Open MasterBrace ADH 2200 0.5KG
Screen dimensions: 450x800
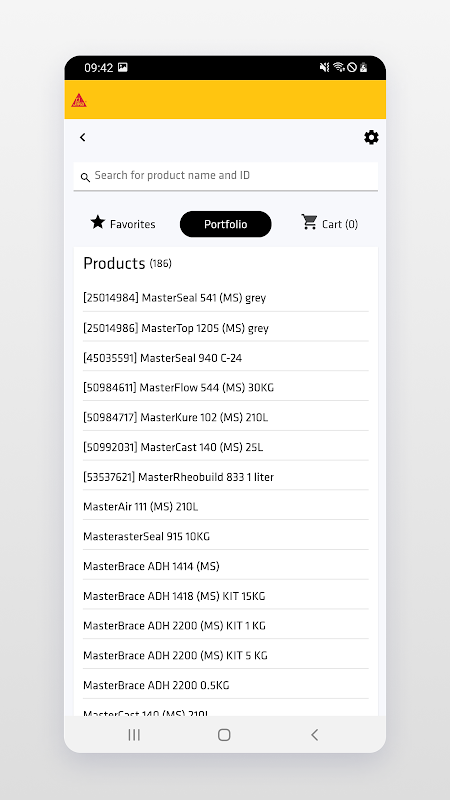coord(226,685)
